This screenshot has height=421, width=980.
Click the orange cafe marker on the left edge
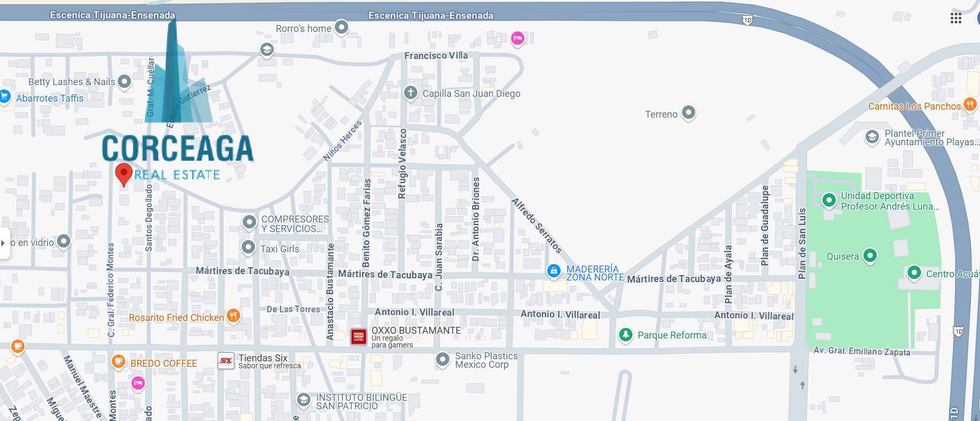coord(18,347)
